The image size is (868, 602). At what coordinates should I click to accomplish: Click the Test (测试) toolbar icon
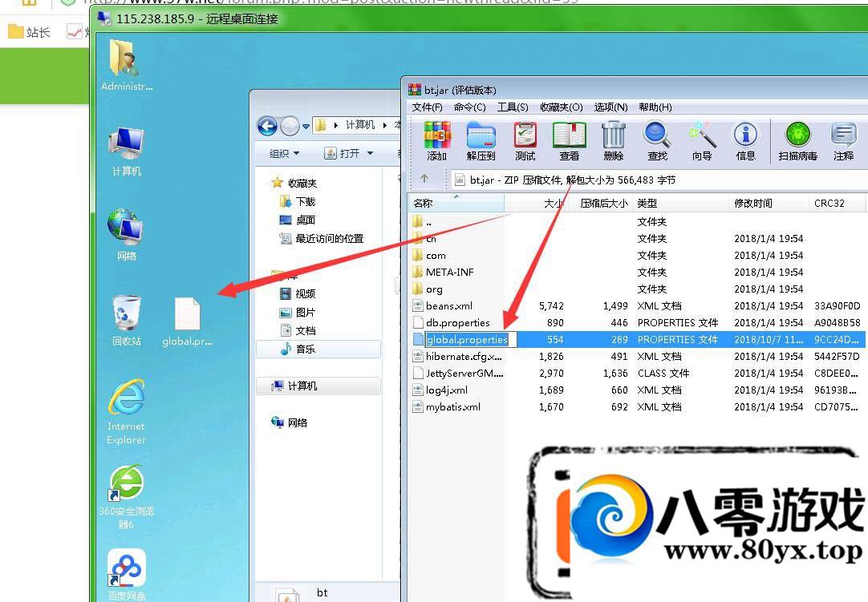point(525,141)
